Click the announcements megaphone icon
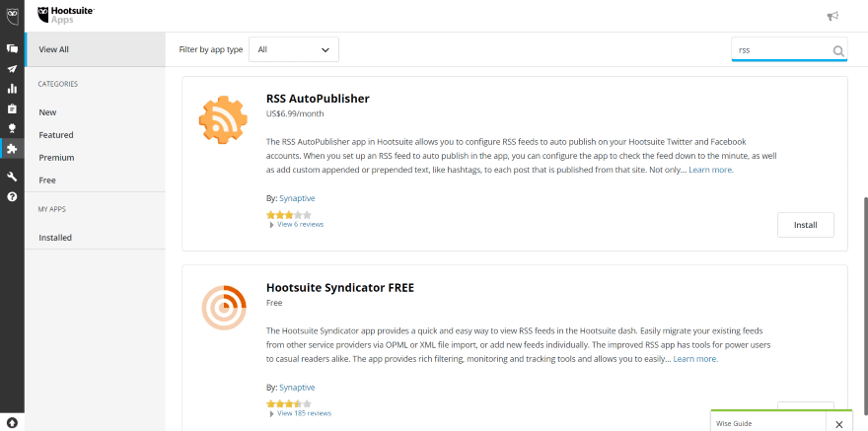This screenshot has height=431, width=868. pos(832,16)
